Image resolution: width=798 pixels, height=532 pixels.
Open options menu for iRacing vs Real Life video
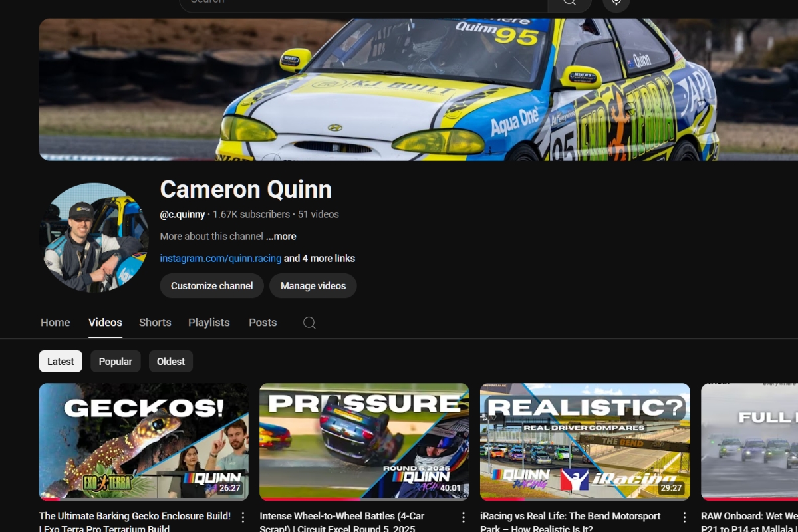[684, 517]
